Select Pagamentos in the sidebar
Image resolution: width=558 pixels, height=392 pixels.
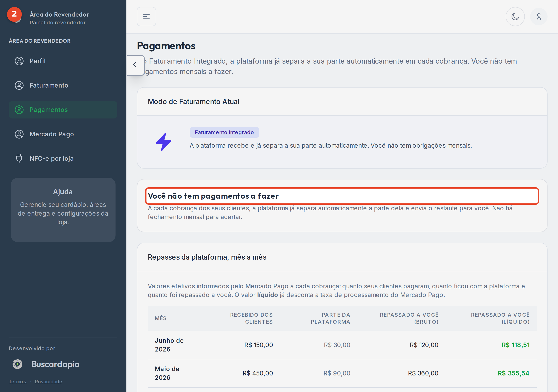pyautogui.click(x=63, y=110)
